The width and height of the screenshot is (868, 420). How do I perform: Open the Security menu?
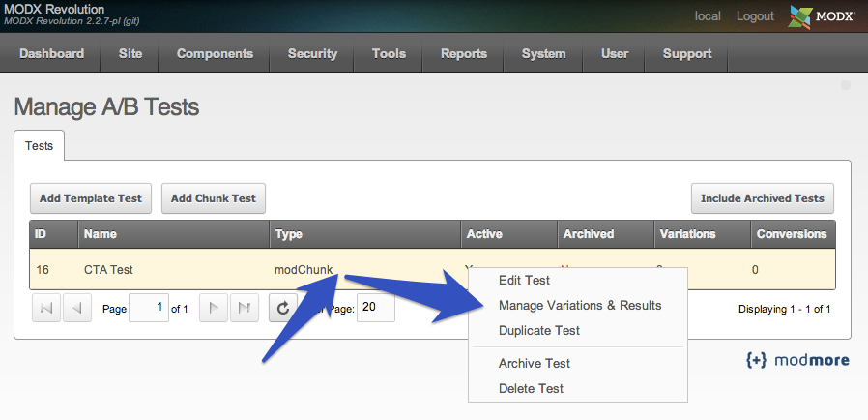pyautogui.click(x=312, y=54)
